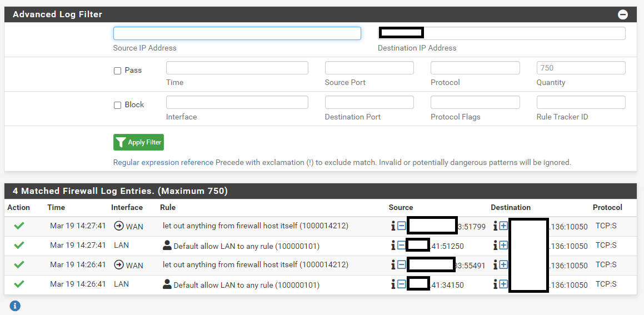Click destination info icon in 14:26:41 LAN row
Viewport: 644px width, 315px height.
495,284
